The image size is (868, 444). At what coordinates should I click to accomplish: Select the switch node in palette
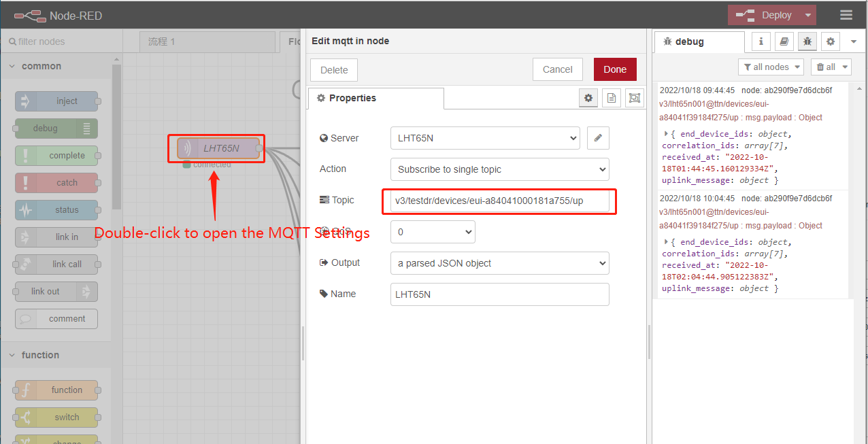56,417
